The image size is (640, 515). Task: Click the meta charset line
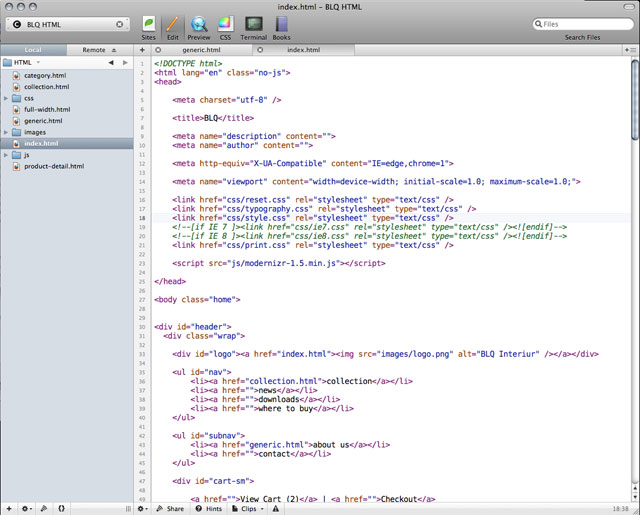point(227,100)
